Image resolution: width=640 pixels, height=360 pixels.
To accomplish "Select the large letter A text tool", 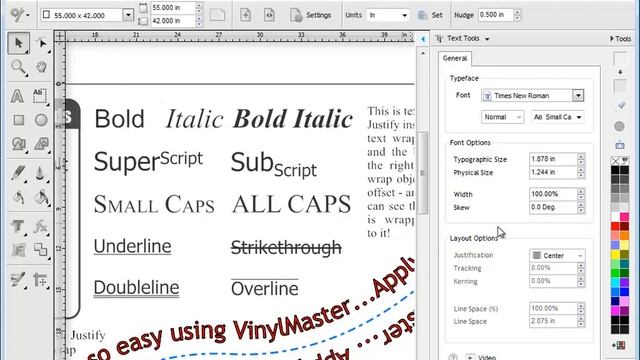I will 18,96.
